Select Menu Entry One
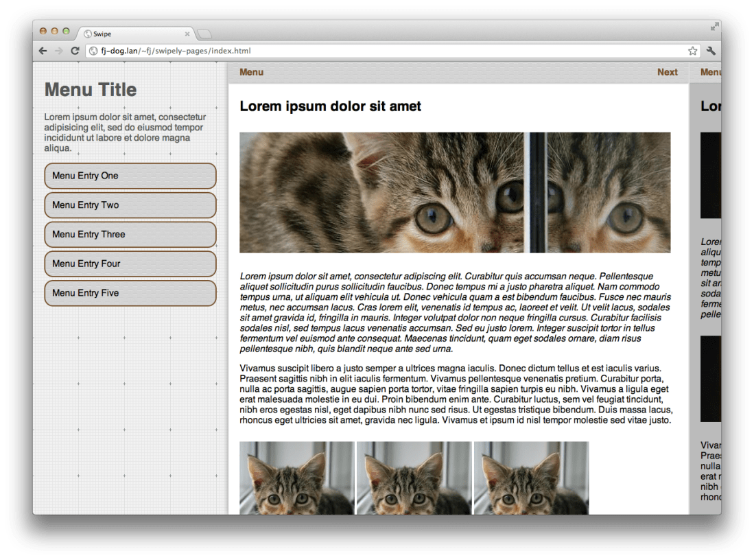This screenshot has height=560, width=754. pyautogui.click(x=130, y=176)
